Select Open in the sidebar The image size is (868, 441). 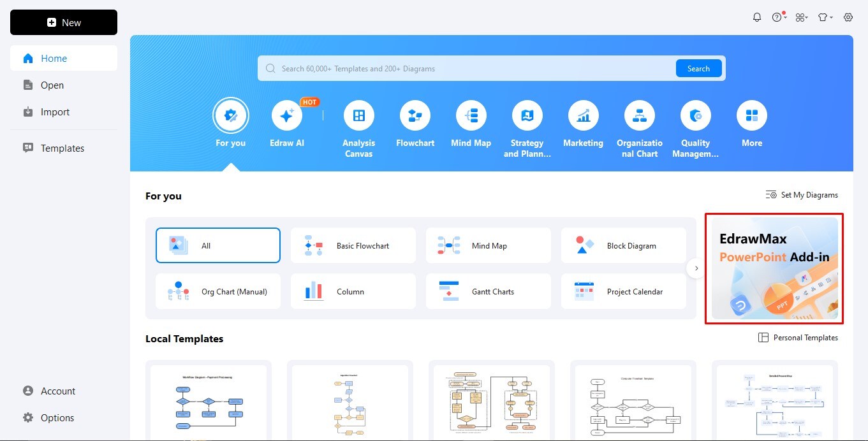click(64, 85)
